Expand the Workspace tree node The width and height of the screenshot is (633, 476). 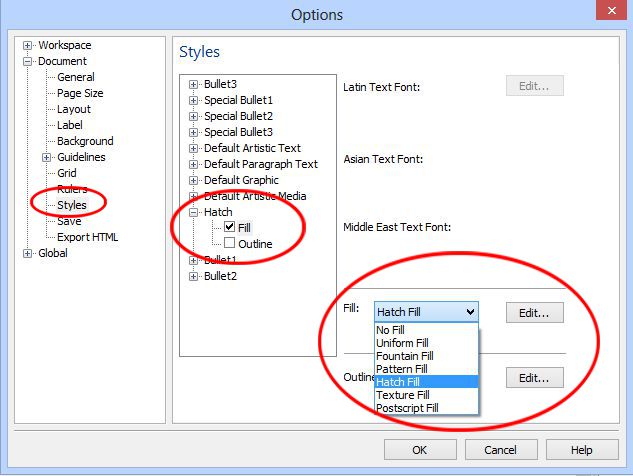(x=27, y=45)
